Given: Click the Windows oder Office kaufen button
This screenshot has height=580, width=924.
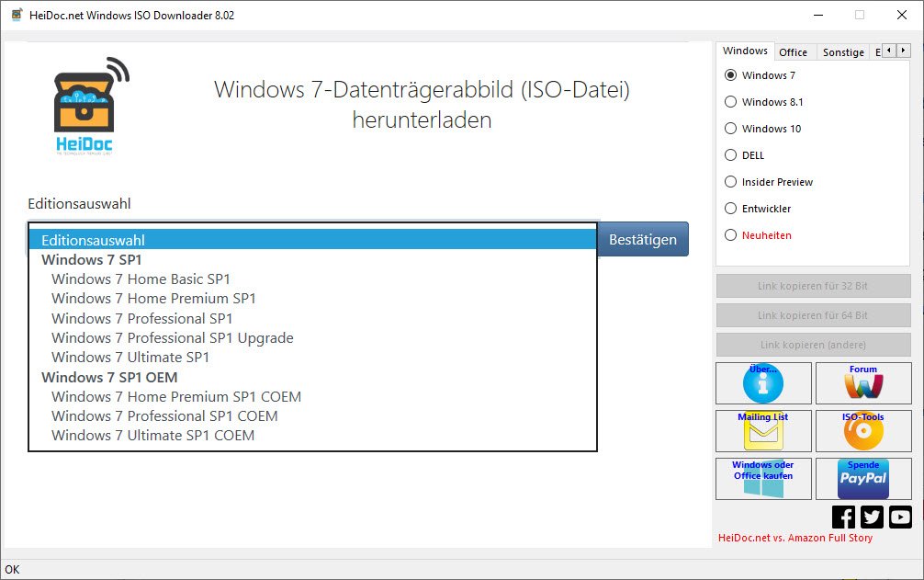Looking at the screenshot, I should click(x=763, y=479).
